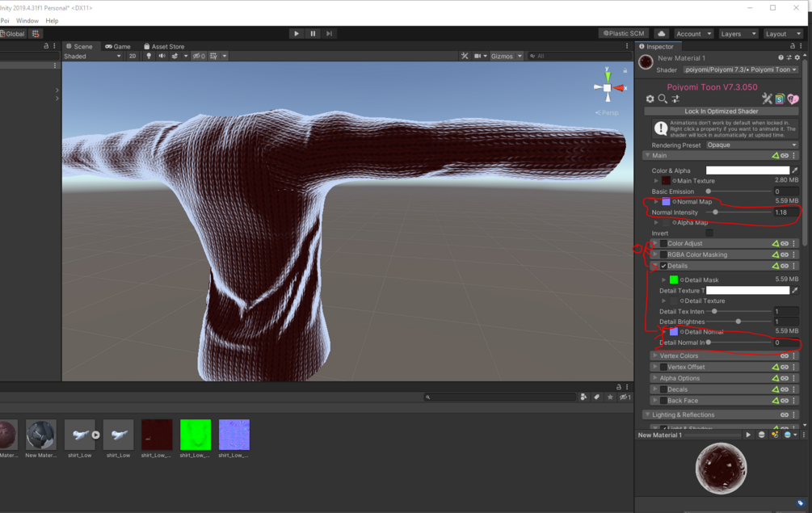Enable the Decals checkbox
Screen dimensions: 812x513
click(x=663, y=389)
